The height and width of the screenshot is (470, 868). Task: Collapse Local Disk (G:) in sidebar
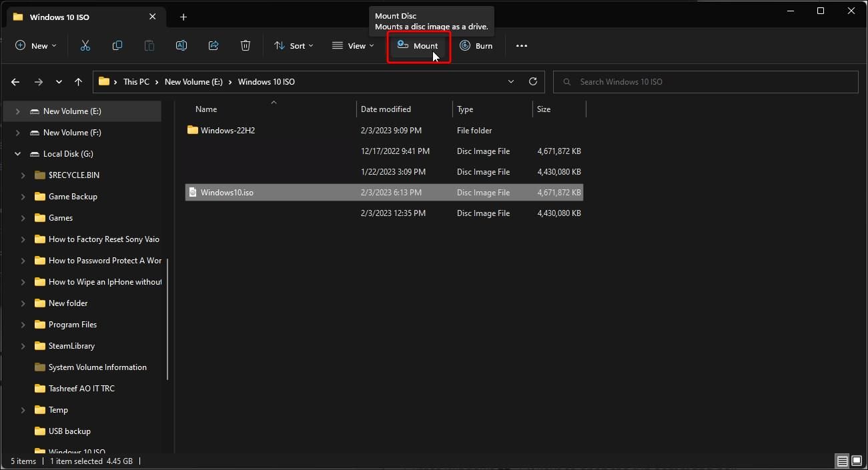(x=17, y=154)
